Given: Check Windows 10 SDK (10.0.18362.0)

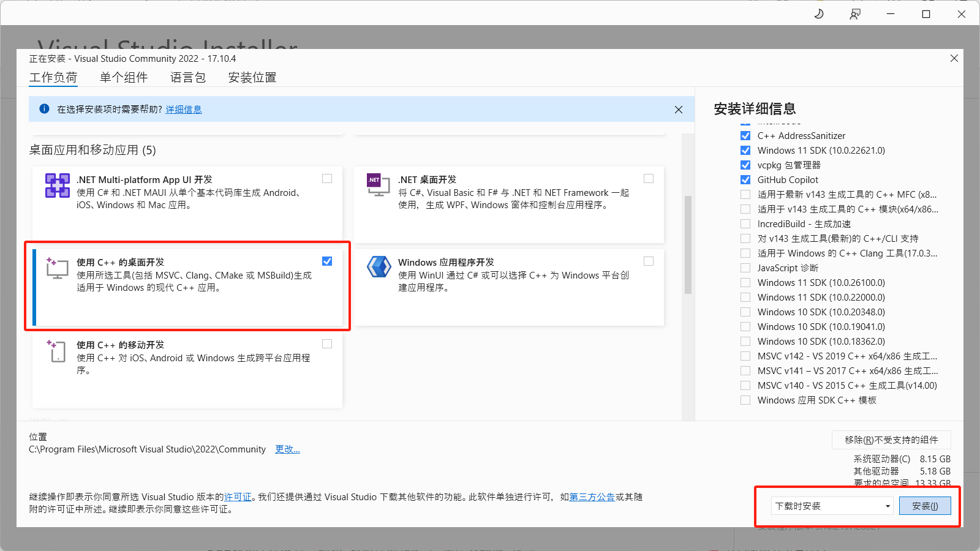Looking at the screenshot, I should (x=745, y=342).
